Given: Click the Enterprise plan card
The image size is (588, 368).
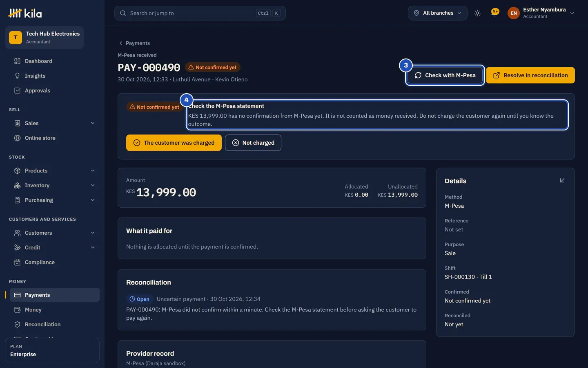Looking at the screenshot, I should point(52,350).
